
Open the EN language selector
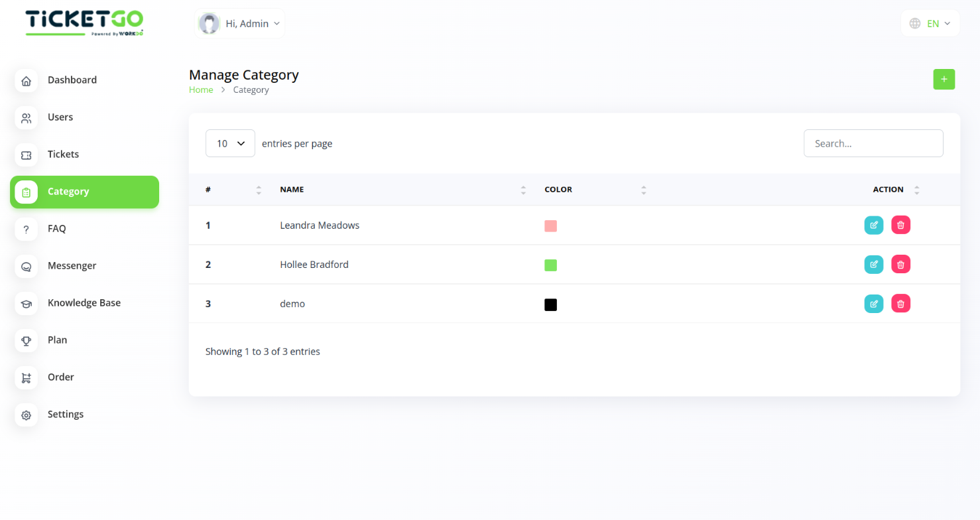[930, 24]
